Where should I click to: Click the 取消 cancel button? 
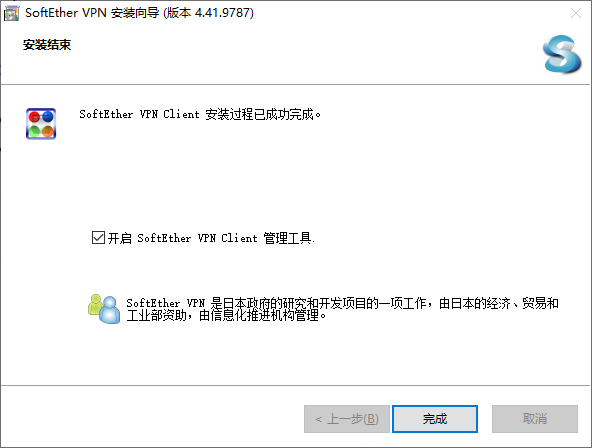tap(535, 419)
